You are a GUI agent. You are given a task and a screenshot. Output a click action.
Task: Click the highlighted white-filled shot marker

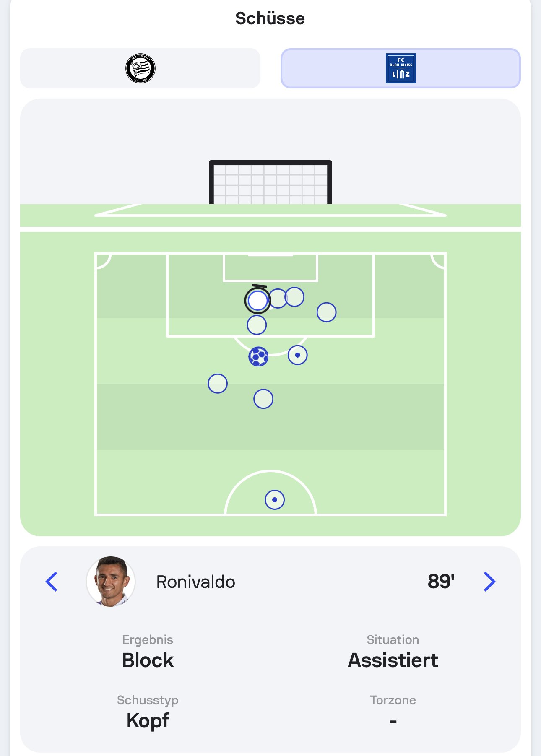[257, 301]
